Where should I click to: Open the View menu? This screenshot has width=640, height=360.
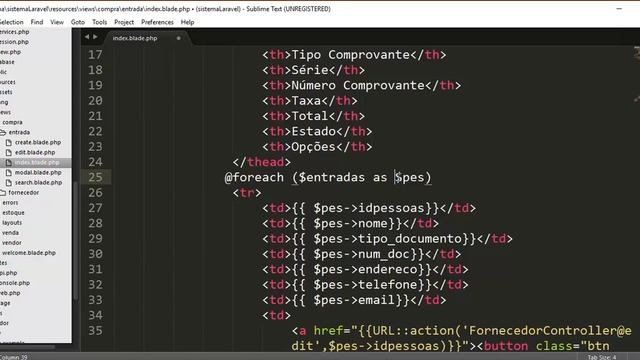pos(57,22)
